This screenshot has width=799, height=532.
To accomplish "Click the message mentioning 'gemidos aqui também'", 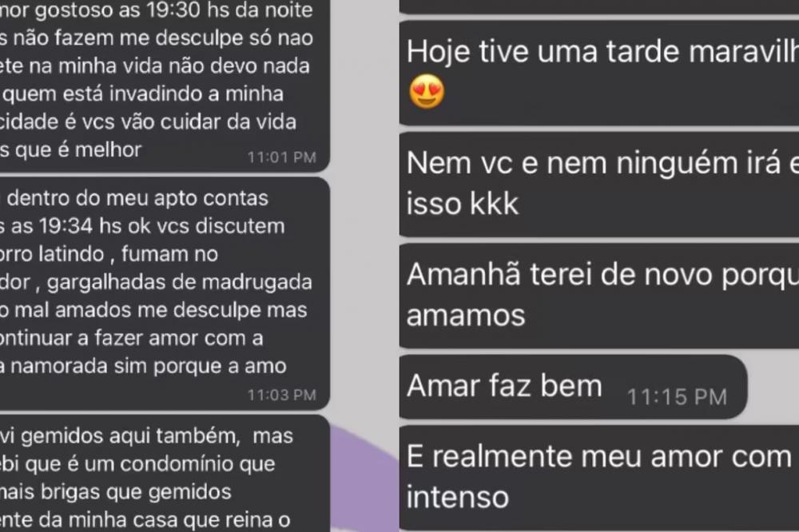I will pos(165,474).
